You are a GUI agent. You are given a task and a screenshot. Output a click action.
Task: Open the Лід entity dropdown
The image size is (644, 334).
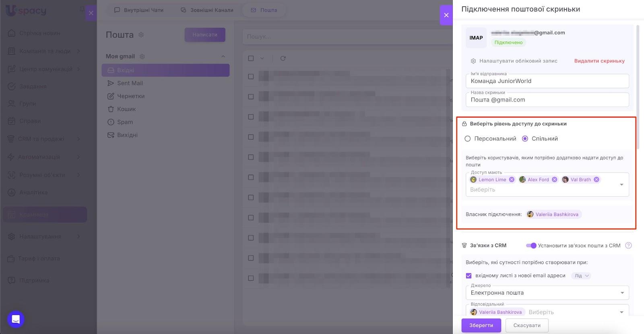581,276
